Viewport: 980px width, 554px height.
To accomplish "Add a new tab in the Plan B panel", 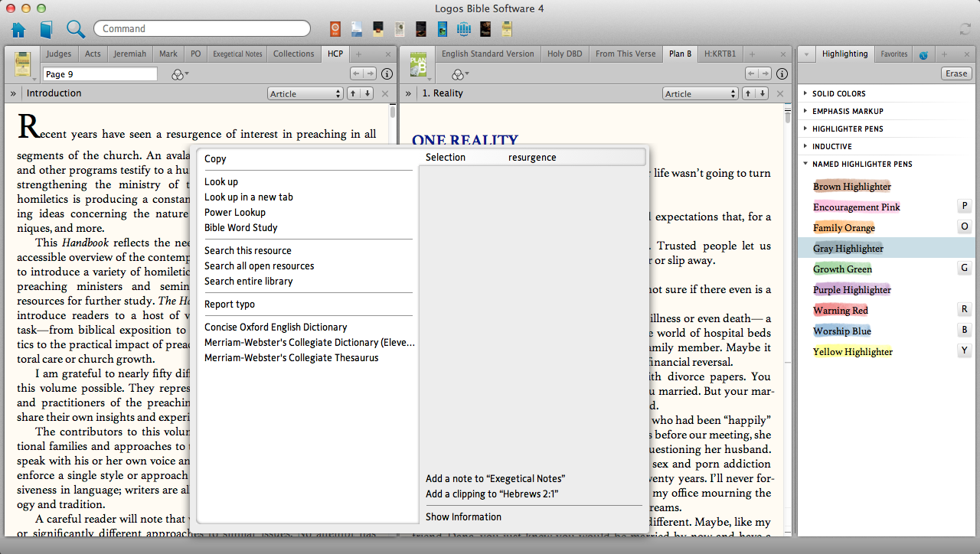I will tap(752, 54).
